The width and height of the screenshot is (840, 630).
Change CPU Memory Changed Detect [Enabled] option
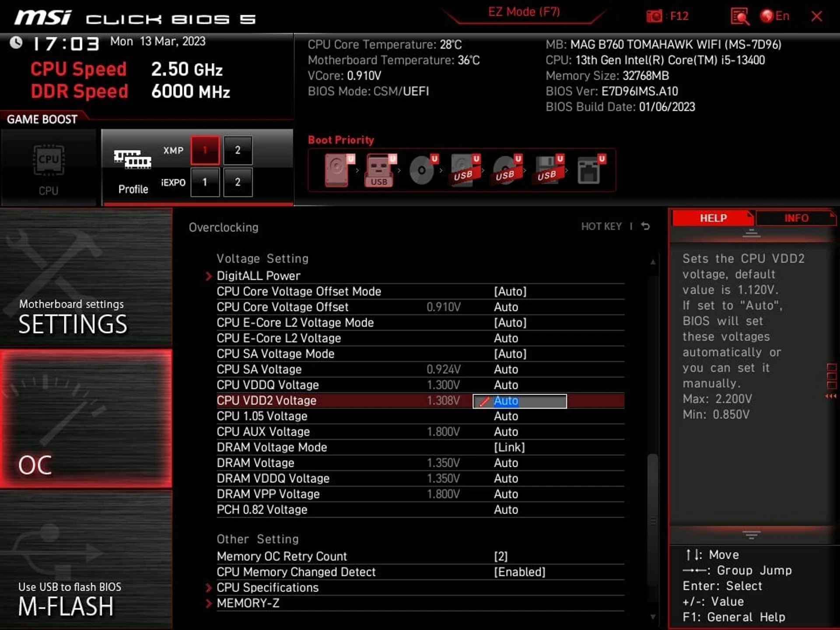point(520,572)
